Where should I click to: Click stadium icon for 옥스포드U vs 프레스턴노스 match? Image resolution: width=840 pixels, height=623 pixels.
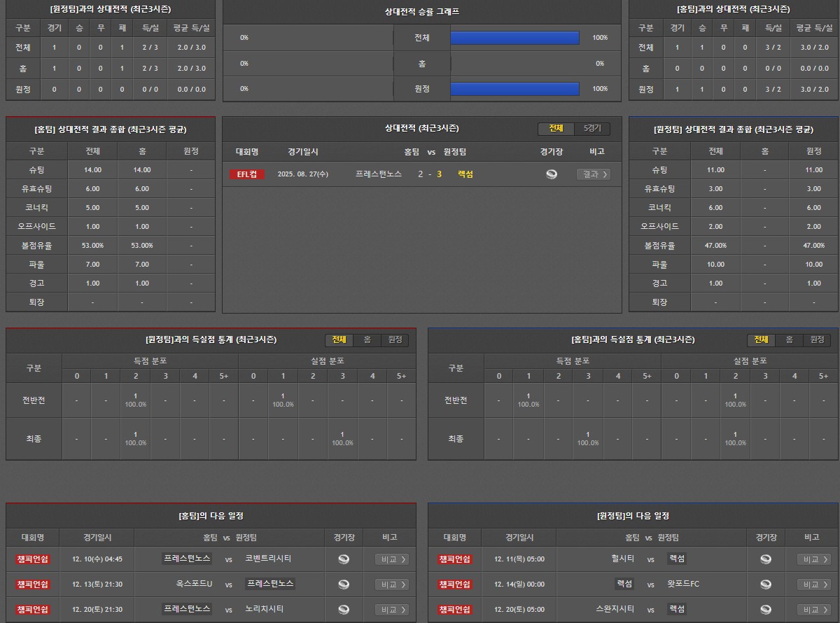[344, 584]
